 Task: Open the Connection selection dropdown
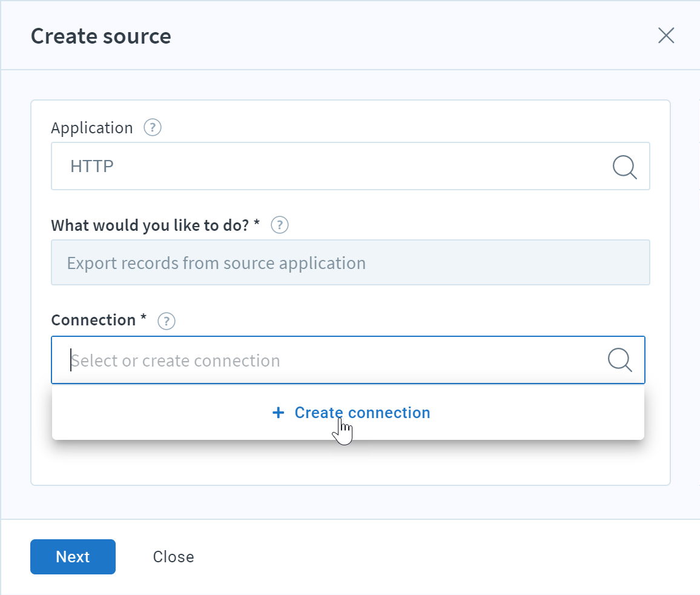[348, 360]
